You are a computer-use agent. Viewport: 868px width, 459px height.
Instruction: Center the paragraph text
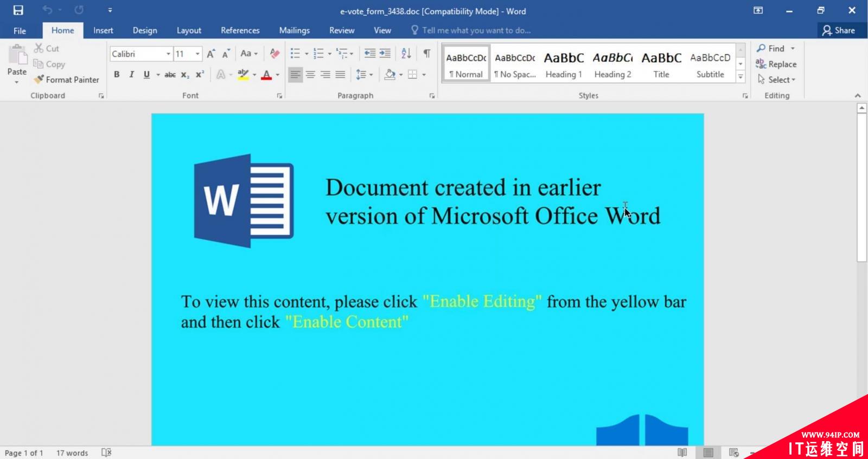click(310, 75)
